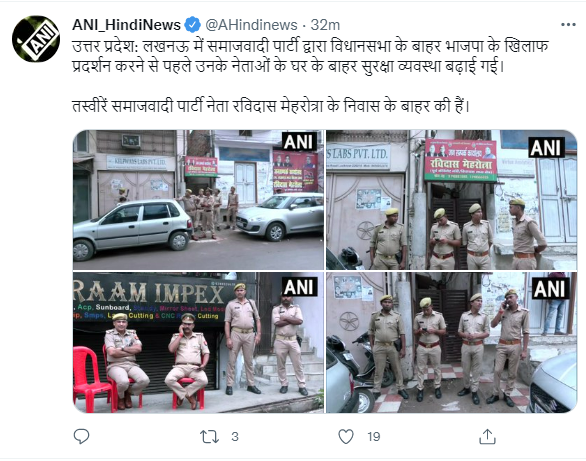Viewport: 586px width, 461px height.
Task: Open the top-right photo with red signboard
Action: point(451,200)
